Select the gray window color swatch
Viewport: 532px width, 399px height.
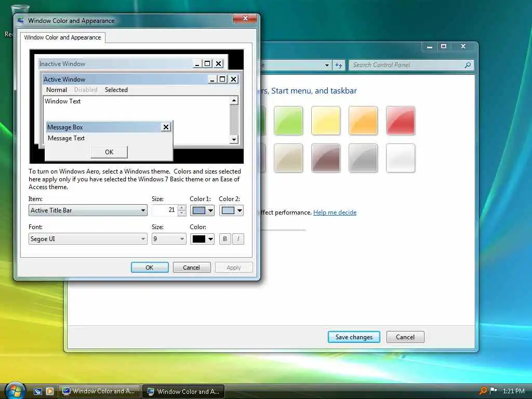coord(363,158)
